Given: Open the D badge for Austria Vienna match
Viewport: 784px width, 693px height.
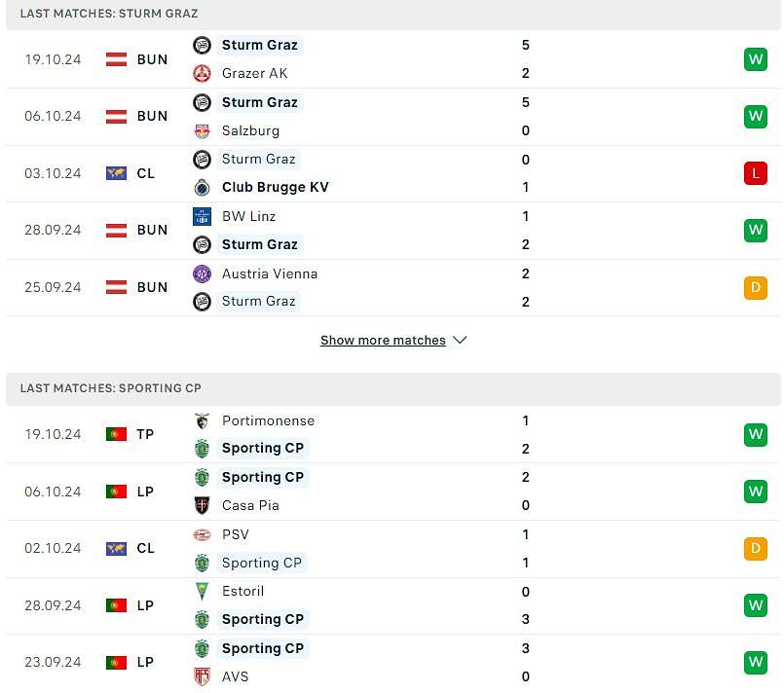Looking at the screenshot, I should pyautogui.click(x=756, y=288).
